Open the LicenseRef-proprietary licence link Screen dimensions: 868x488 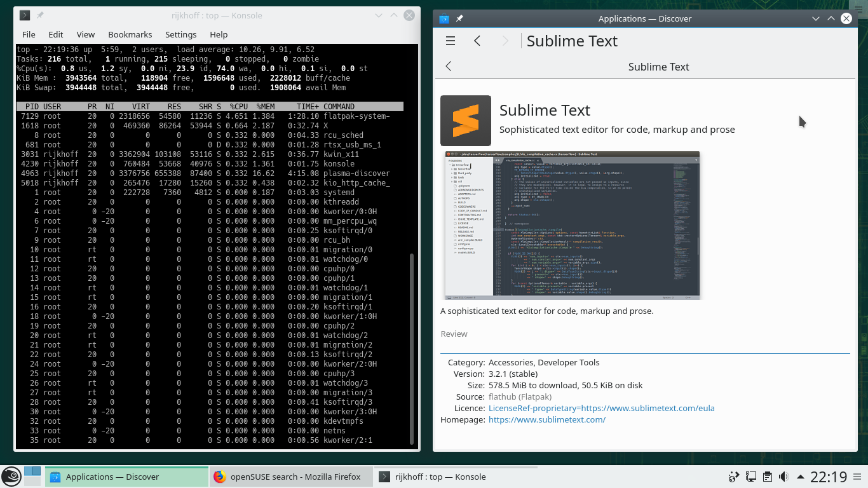point(601,408)
